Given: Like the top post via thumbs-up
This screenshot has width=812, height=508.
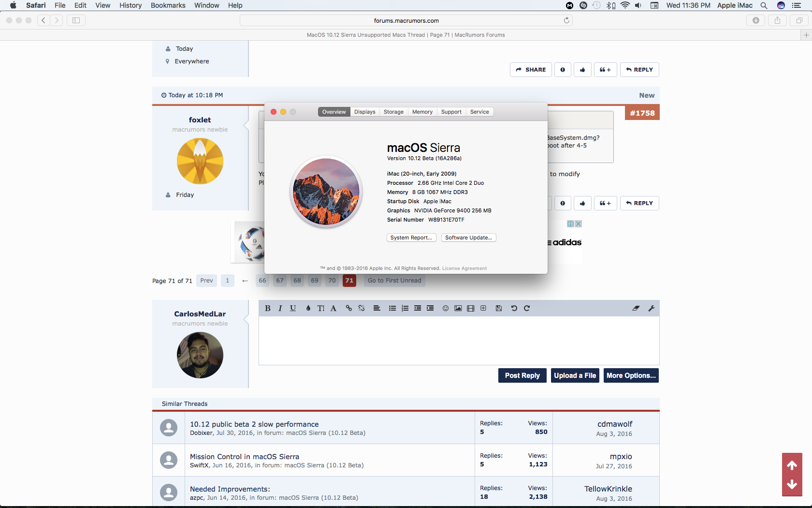Looking at the screenshot, I should (x=582, y=70).
